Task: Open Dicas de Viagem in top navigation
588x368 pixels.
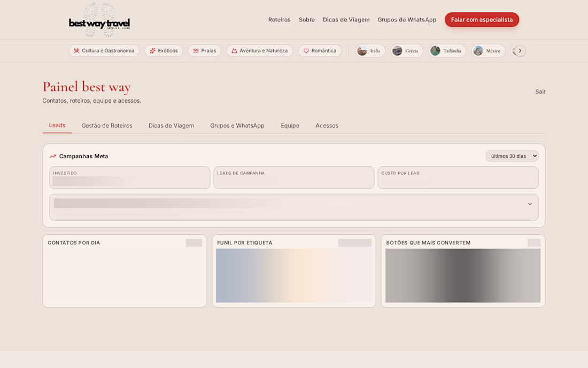Action: [x=346, y=19]
